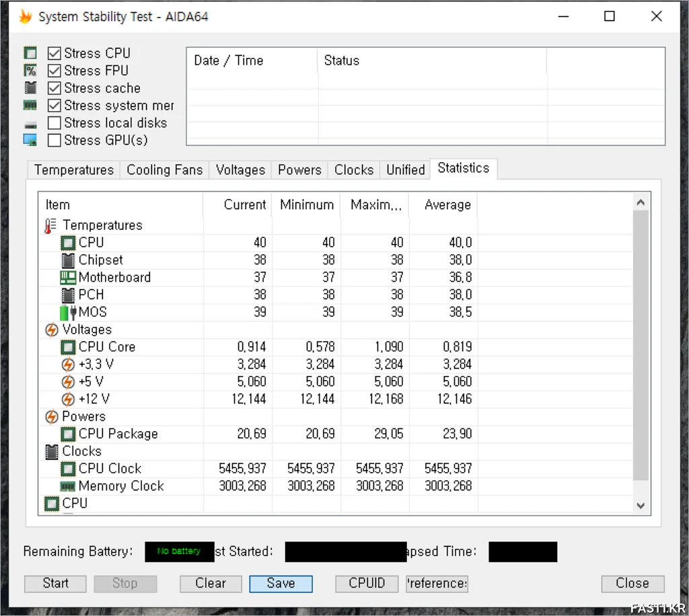Go to the Powers tab
This screenshot has height=616, width=689.
point(299,170)
